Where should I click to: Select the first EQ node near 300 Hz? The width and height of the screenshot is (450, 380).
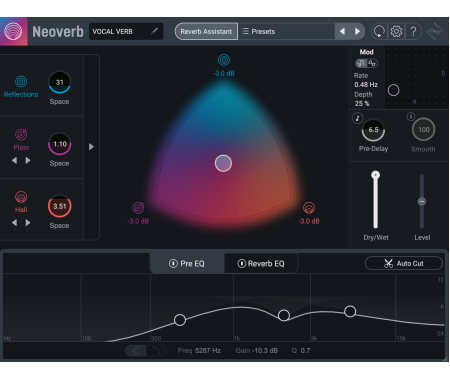(x=180, y=320)
